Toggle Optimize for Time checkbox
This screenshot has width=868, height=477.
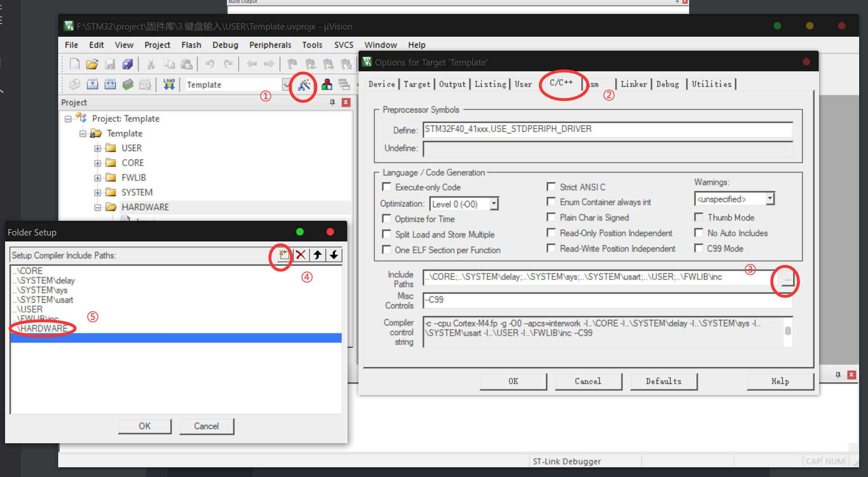click(x=386, y=219)
